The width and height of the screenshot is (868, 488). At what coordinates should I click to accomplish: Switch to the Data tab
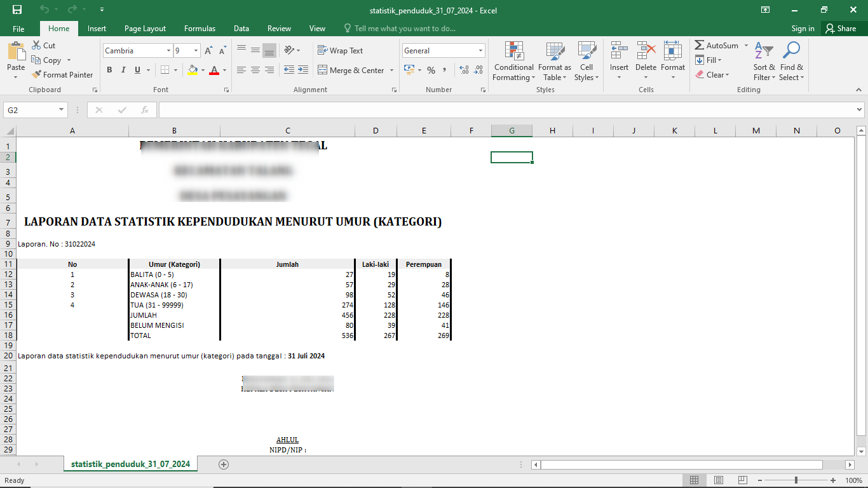(241, 29)
